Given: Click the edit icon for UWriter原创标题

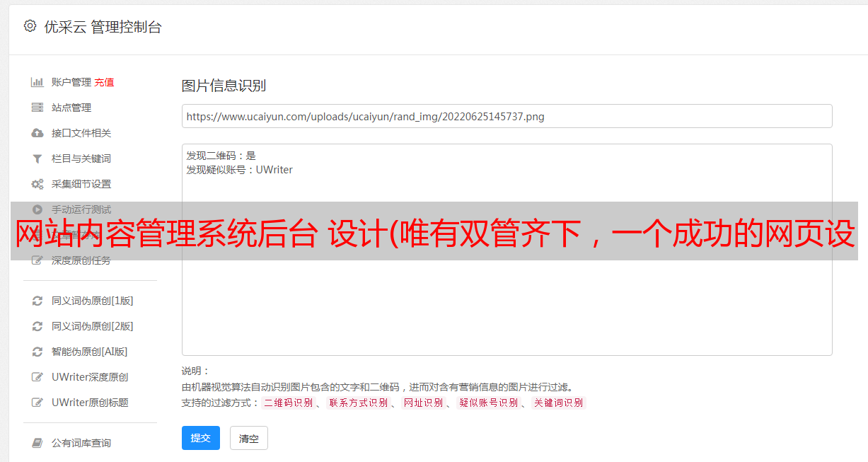Looking at the screenshot, I should pos(37,403).
